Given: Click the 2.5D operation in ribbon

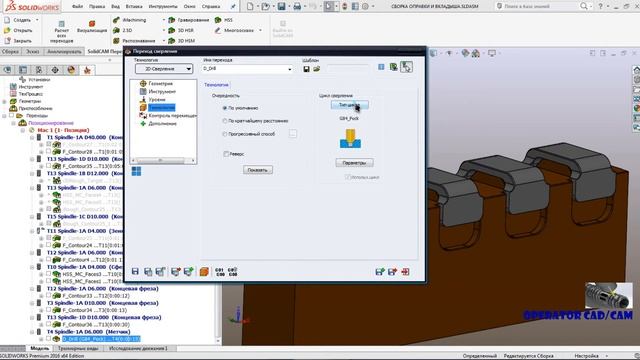Looking at the screenshot, I should pyautogui.click(x=123, y=30).
